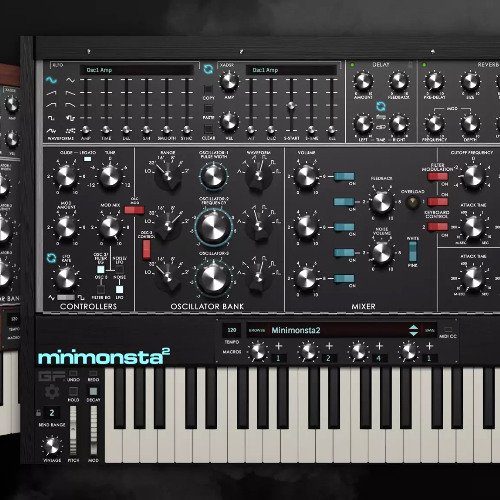This screenshot has height=500, width=500.
Task: Click the delay left/right link icon
Action: [x=381, y=127]
